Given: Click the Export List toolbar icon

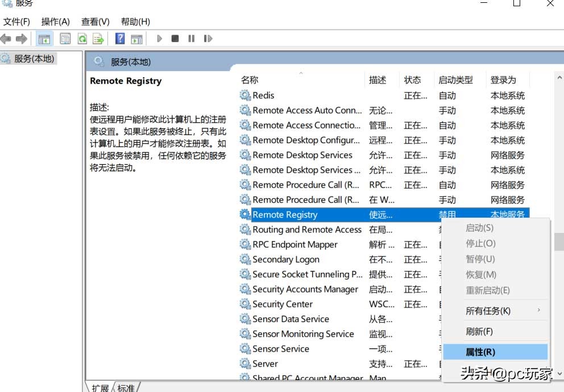Looking at the screenshot, I should (x=98, y=38).
